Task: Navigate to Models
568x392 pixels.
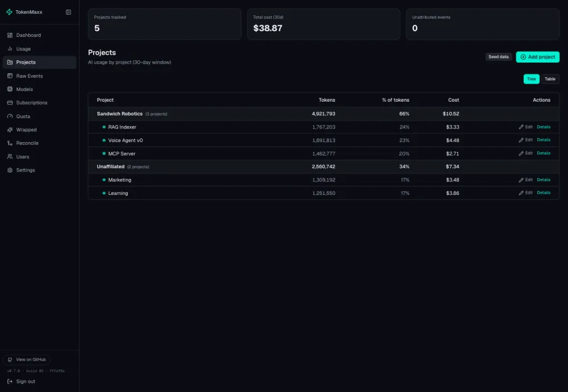Action: (x=40, y=89)
